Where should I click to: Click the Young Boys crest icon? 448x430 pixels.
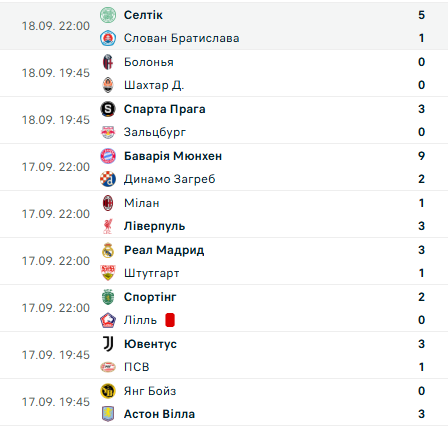tap(108, 391)
